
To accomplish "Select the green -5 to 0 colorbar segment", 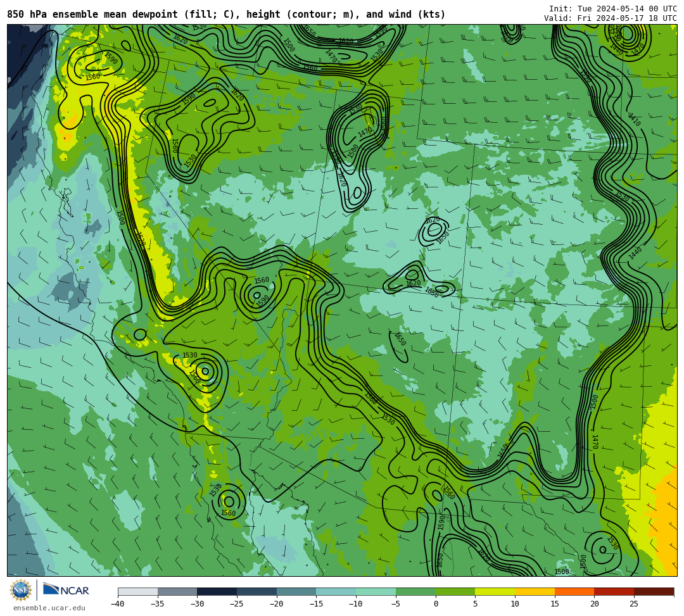I will point(415,591).
